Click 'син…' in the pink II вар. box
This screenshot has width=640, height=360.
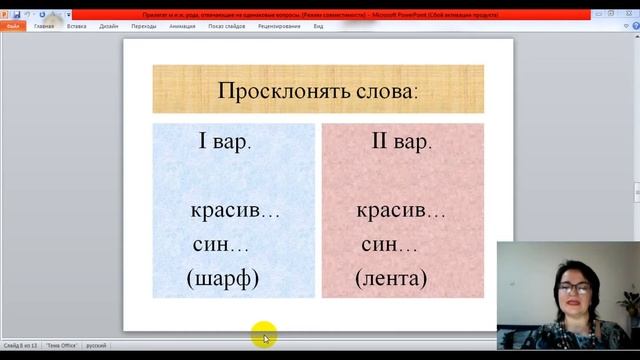(x=389, y=244)
